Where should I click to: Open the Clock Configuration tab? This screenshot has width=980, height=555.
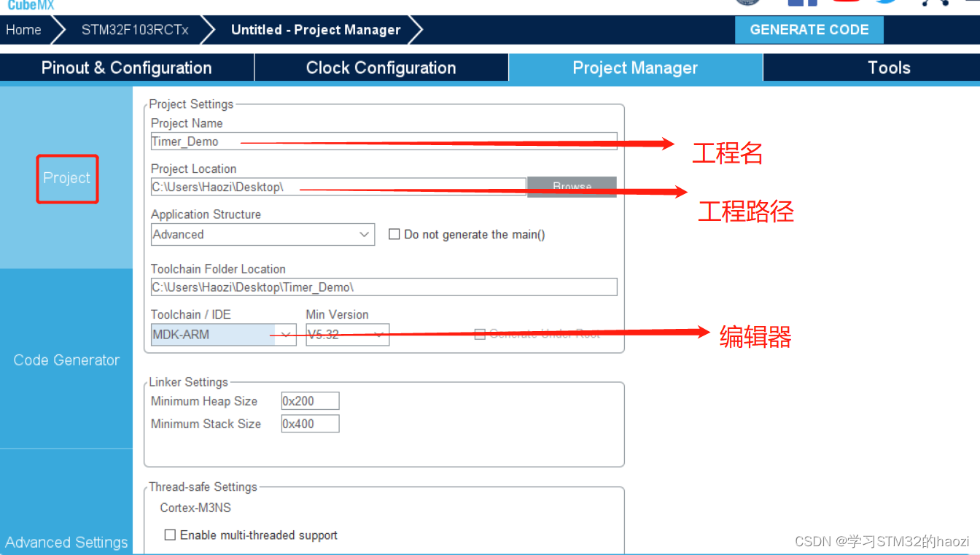[x=381, y=68]
